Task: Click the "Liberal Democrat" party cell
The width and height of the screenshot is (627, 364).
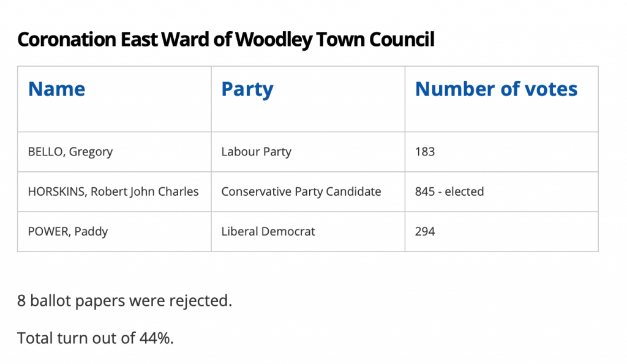Action: (x=268, y=232)
